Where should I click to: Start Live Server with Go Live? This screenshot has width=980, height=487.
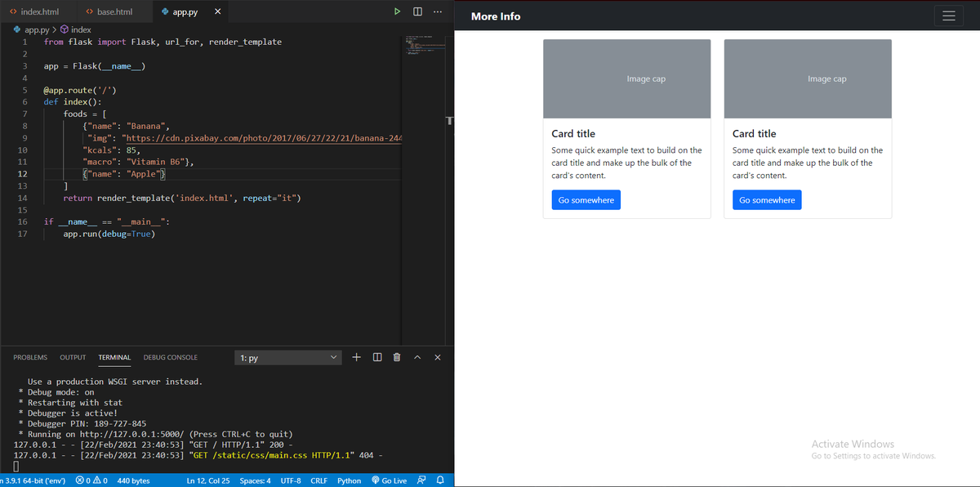390,480
